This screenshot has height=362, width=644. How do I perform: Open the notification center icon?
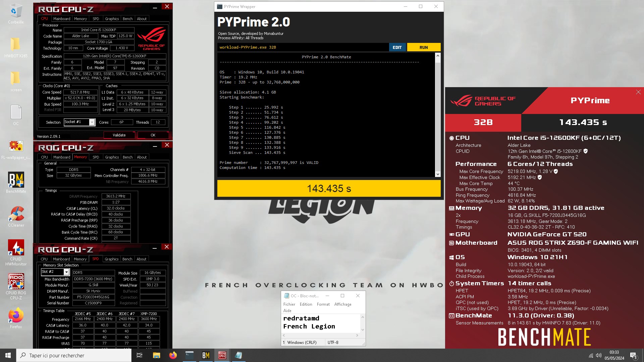coord(633,356)
